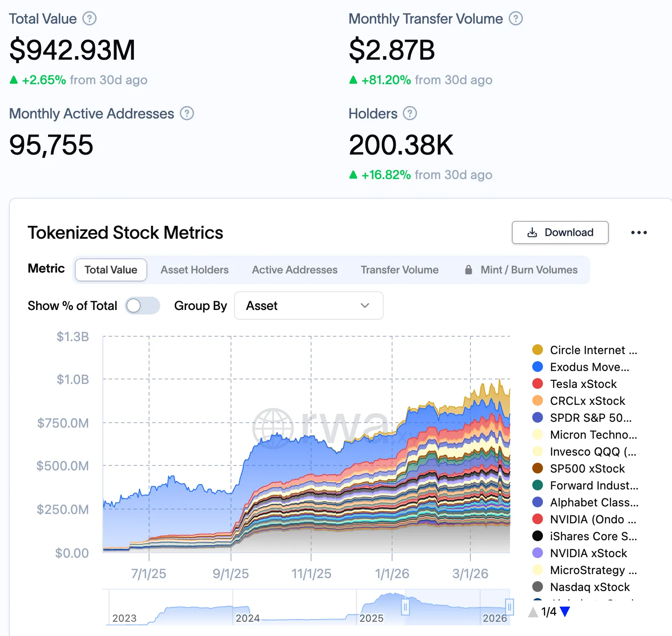Toggle Tesla xStock series in legend
The image size is (672, 636).
click(x=583, y=384)
